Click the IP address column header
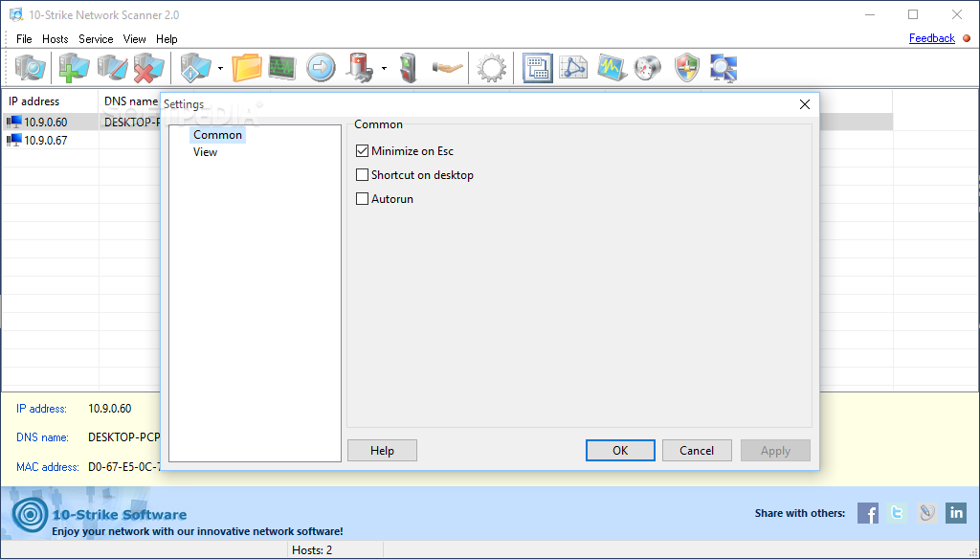 tap(50, 101)
